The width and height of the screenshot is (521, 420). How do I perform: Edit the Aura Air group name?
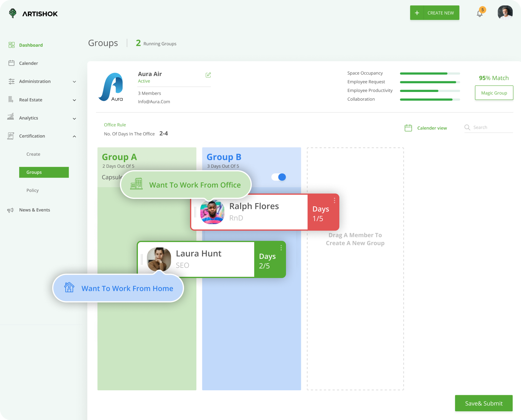point(208,75)
